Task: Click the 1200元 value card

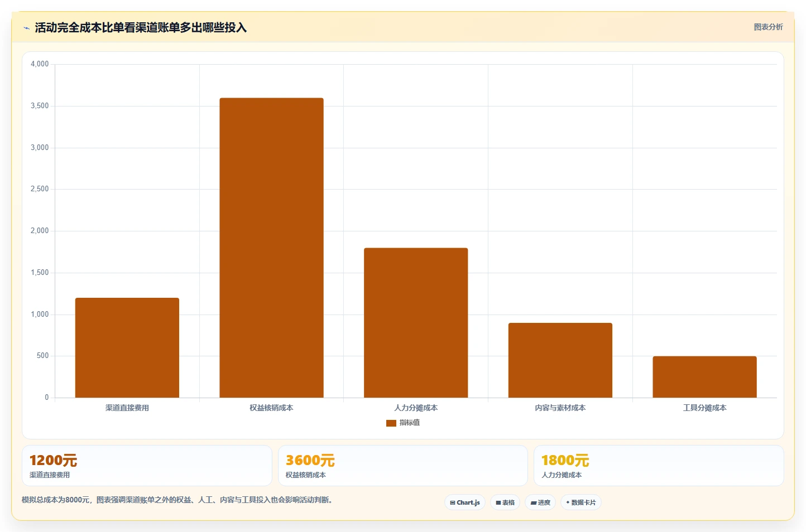Action: [x=147, y=466]
